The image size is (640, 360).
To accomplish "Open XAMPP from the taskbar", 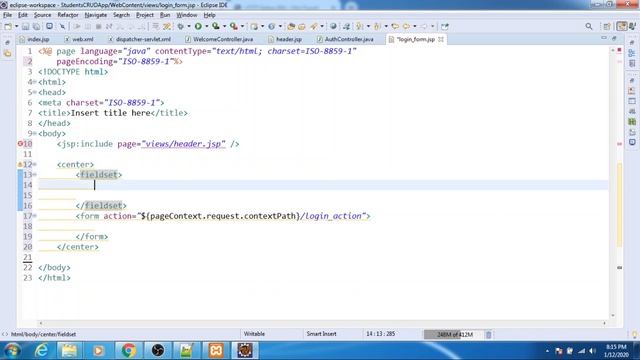I will 216,350.
